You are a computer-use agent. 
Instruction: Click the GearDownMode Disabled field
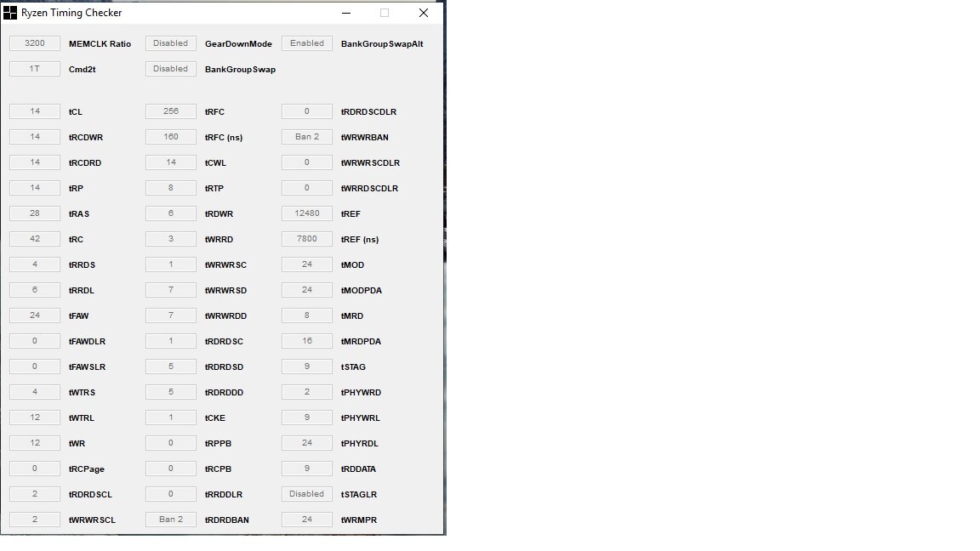[171, 43]
